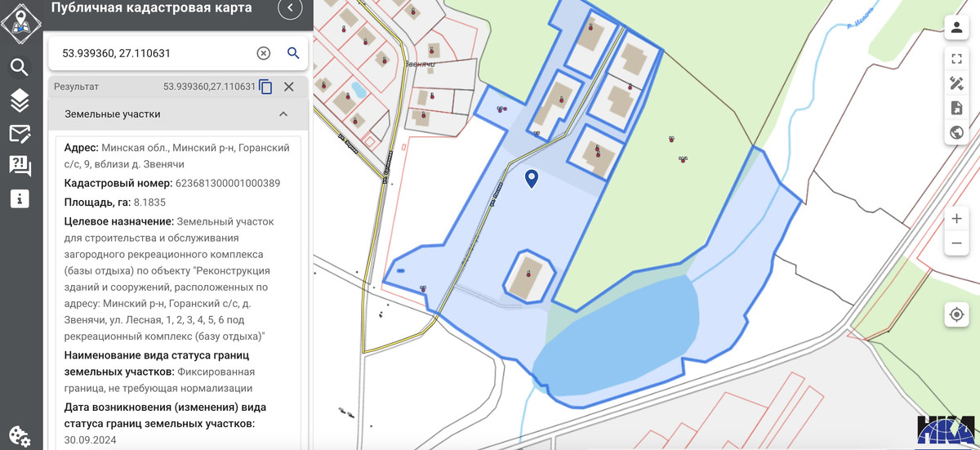This screenshot has height=450, width=980.
Task: Clear the coordinate search field
Action: 263,53
